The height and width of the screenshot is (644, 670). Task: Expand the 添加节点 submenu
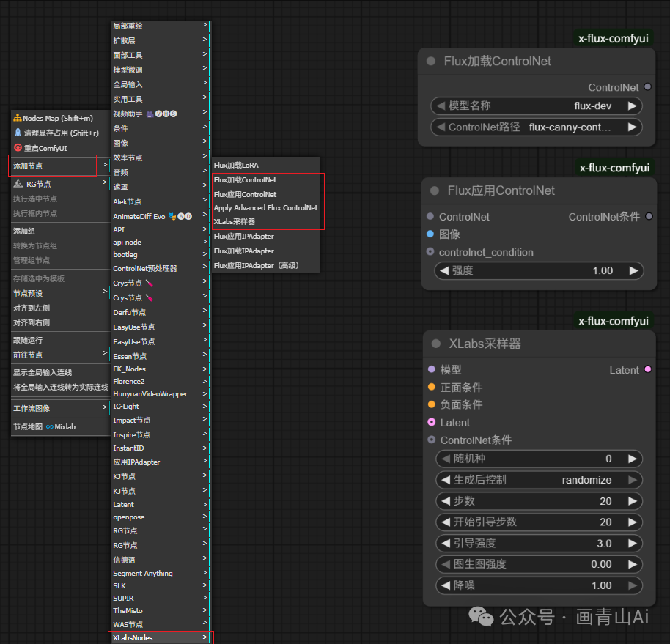coord(60,166)
